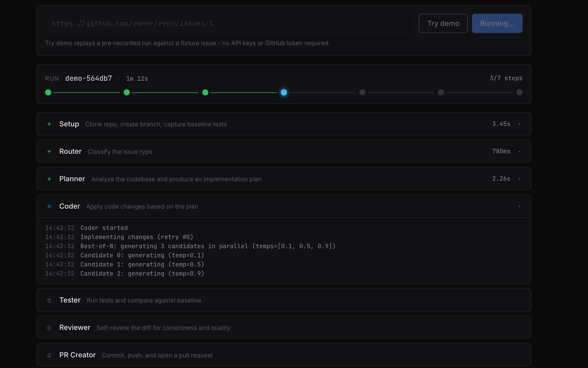
Task: Click the green plus icon beside Router
Action: pos(49,152)
